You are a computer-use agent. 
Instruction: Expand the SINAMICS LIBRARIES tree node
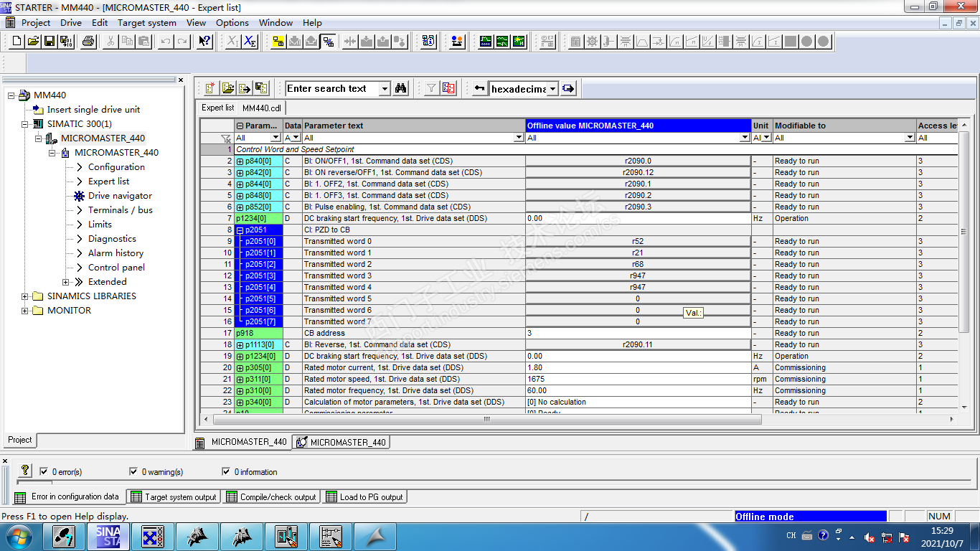click(25, 296)
